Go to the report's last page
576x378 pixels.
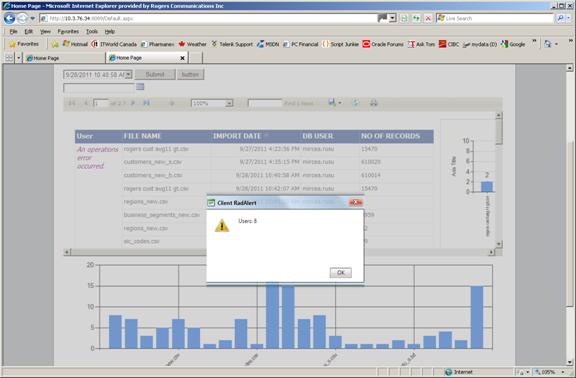(x=146, y=103)
